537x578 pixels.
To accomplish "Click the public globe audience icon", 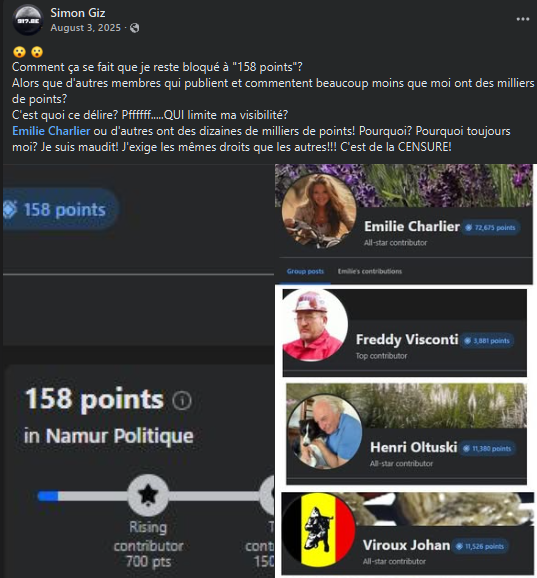I will [x=135, y=28].
